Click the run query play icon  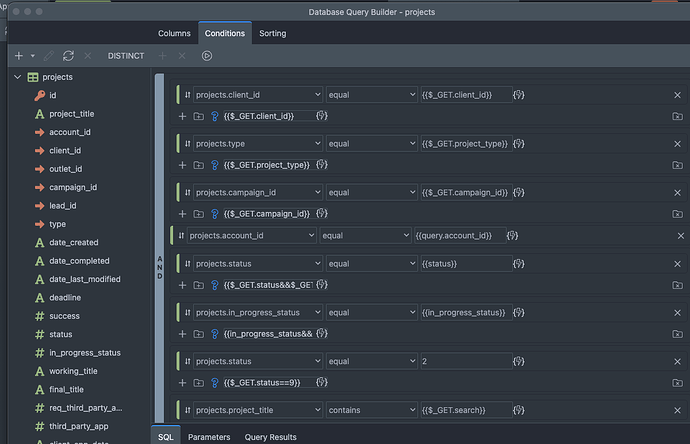pos(207,56)
